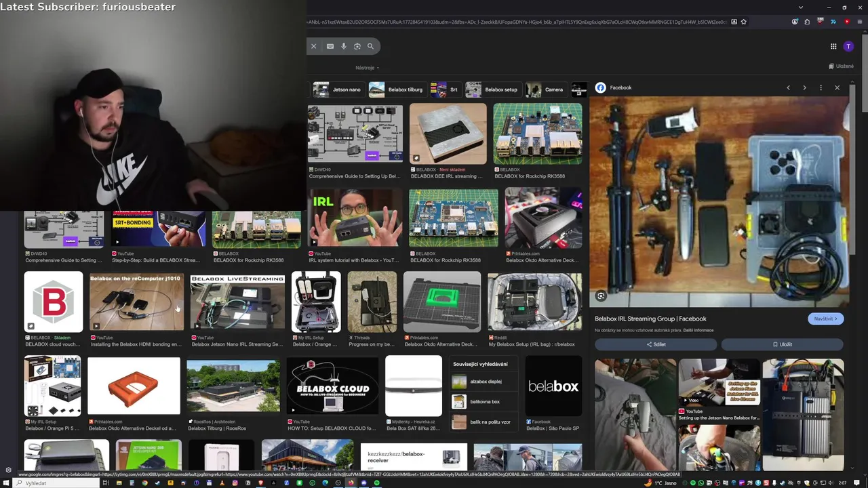Open Comprehensive Guide to Setting Up Bel... result
The width and height of the screenshot is (868, 488).
pyautogui.click(x=355, y=176)
